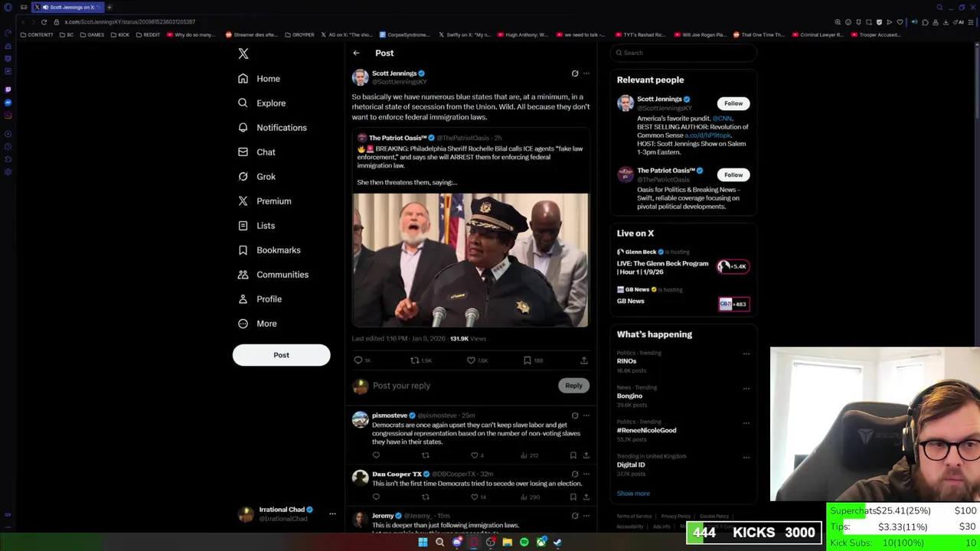Open the RINOs trending topic
This screenshot has height=551, width=980.
click(x=626, y=361)
